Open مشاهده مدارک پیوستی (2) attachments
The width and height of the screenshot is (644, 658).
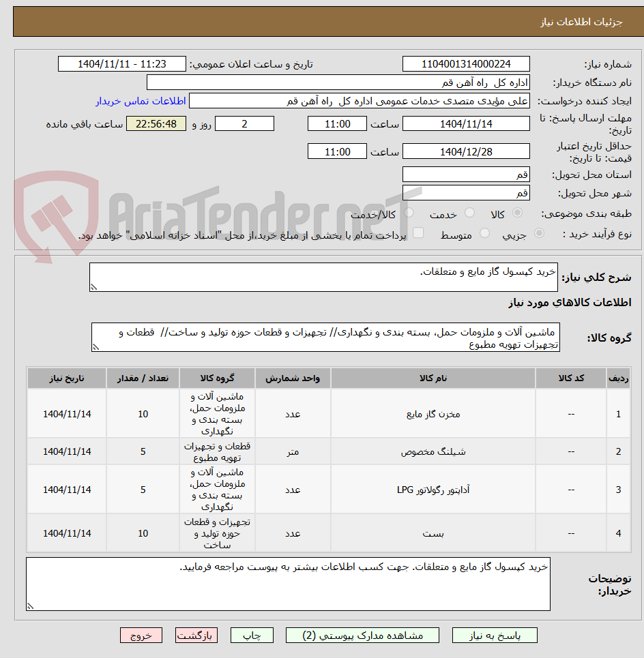pos(362,635)
